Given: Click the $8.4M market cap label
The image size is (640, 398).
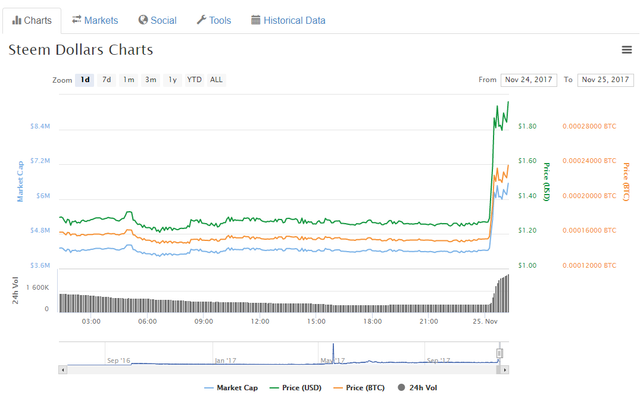Looking at the screenshot, I should pos(40,127).
